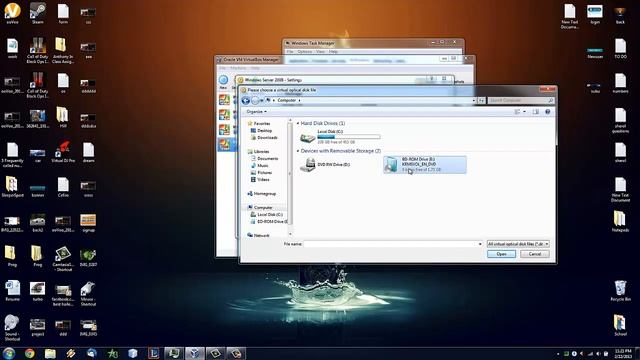
Task: Select Local Disk (C:) drive icon
Action: point(308,138)
